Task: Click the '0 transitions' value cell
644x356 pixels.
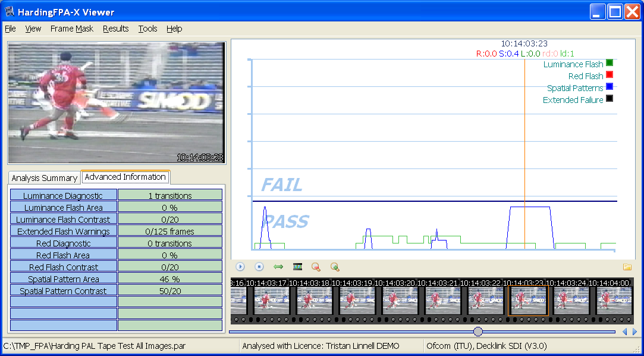Action: click(x=170, y=243)
